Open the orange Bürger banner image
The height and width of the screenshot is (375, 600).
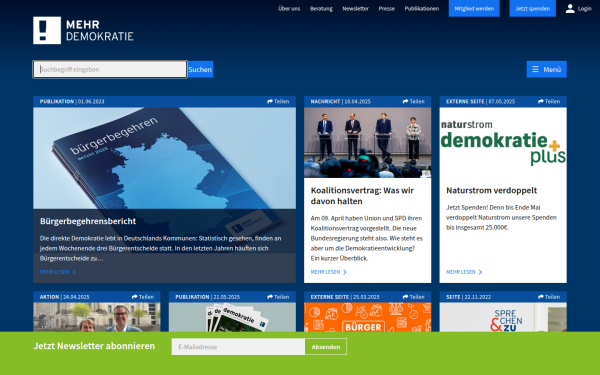pos(367,317)
